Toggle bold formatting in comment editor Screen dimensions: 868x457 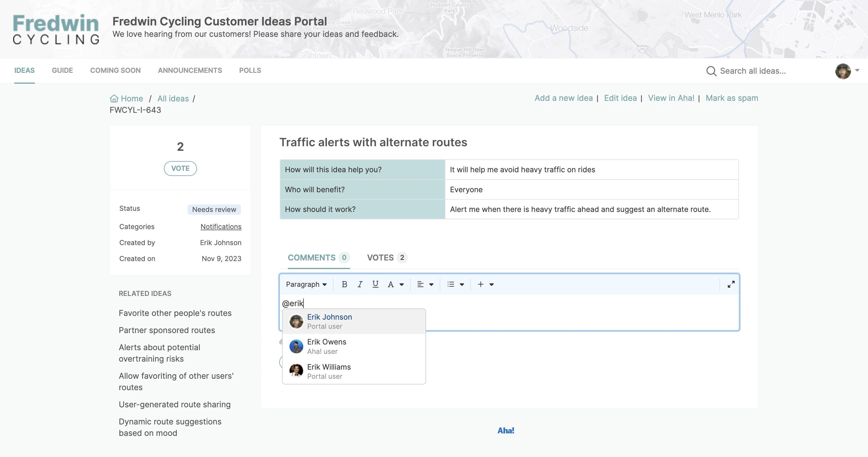coord(344,284)
